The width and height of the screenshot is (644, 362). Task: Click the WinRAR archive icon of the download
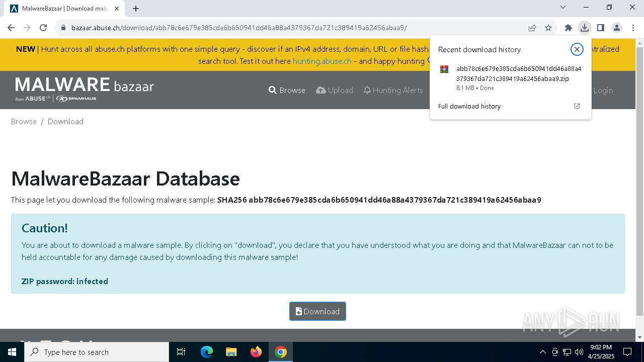click(444, 69)
